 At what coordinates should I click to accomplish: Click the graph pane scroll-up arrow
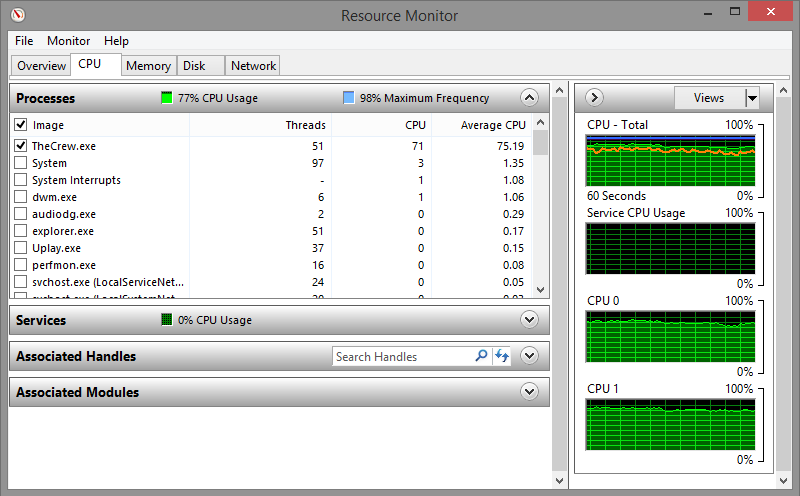784,90
